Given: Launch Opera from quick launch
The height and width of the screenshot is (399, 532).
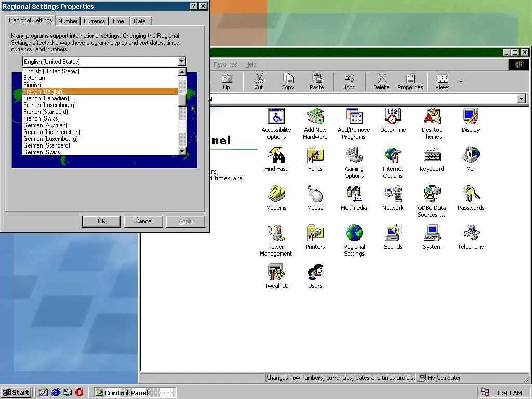Looking at the screenshot, I should point(79,393).
